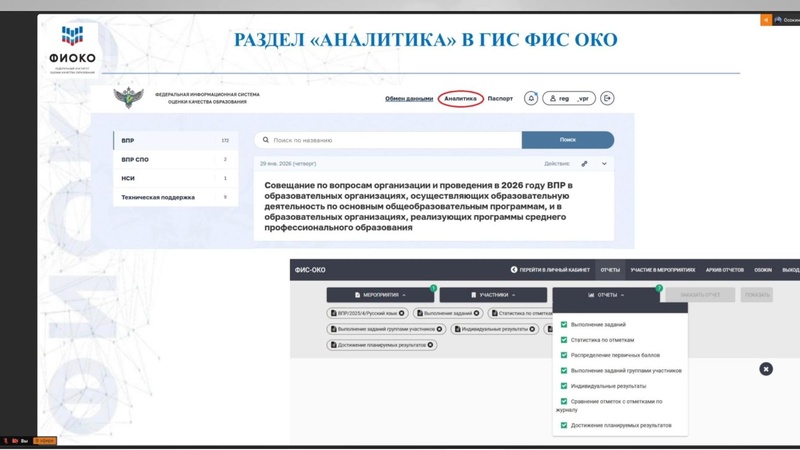
Task: Click the Статистика по отметкам chip
Action: point(520,313)
